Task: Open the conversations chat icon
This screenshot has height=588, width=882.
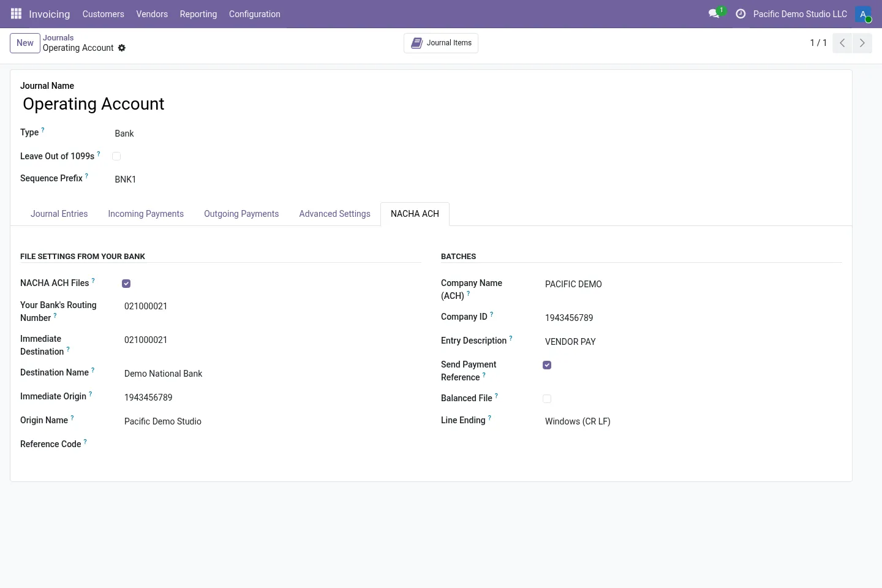Action: point(714,13)
